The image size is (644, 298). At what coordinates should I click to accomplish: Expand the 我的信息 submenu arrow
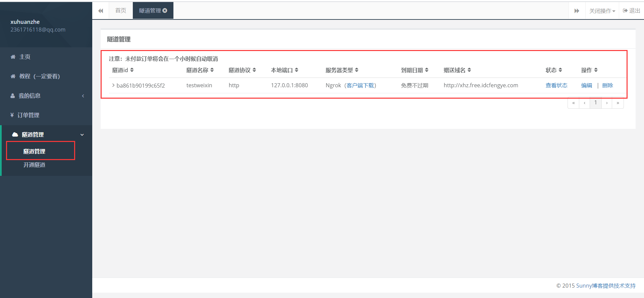(83, 96)
